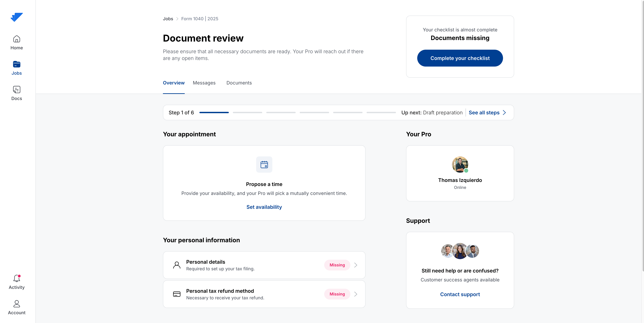Click 'Propose a time' heading
The height and width of the screenshot is (323, 644).
[x=264, y=184]
